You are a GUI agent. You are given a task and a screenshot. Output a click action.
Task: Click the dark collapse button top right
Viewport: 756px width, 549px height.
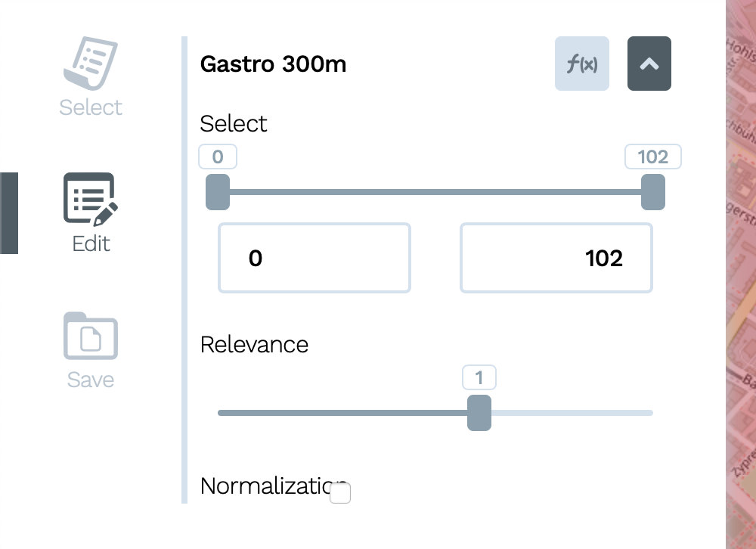[649, 64]
